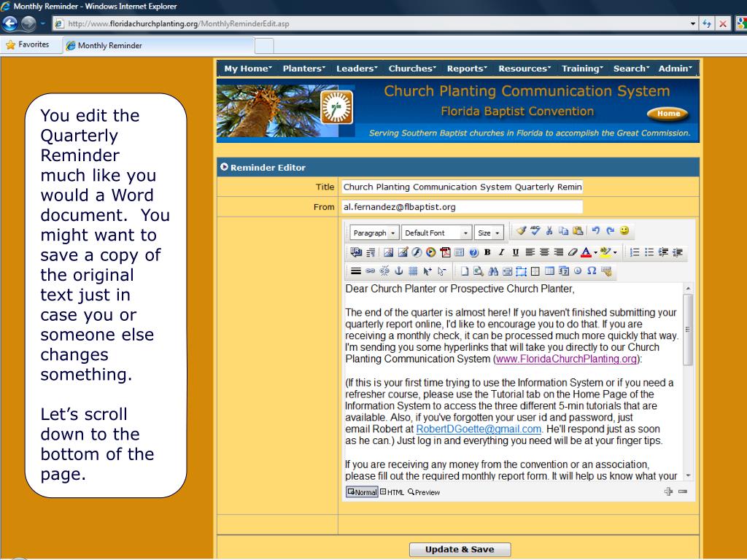Viewport: 747px width, 560px height.
Task: Toggle underline formatting
Action: point(516,252)
